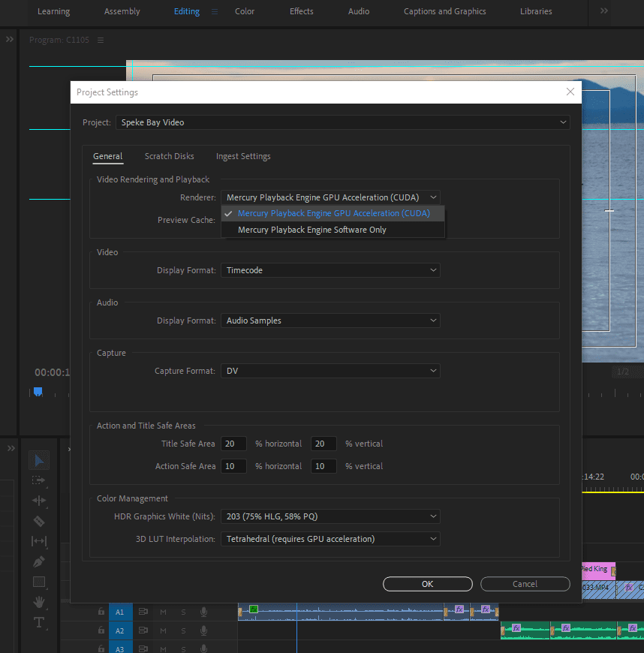The image size is (644, 653).
Task: Toggle track lock on A2
Action: (101, 630)
